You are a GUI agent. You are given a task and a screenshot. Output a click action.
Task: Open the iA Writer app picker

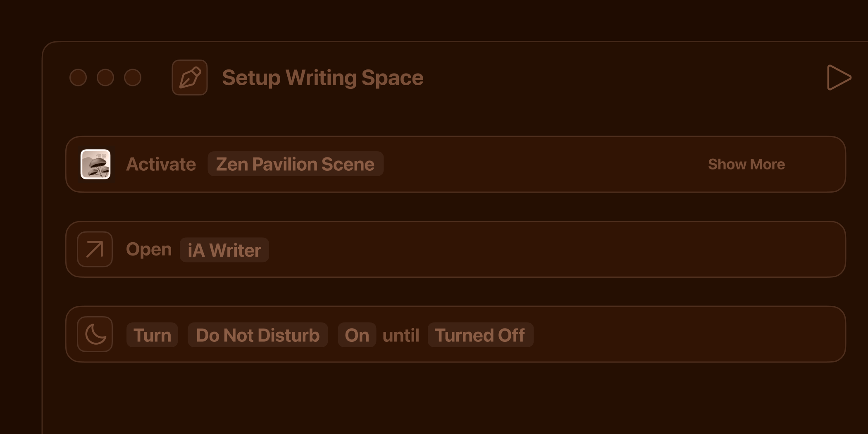224,250
